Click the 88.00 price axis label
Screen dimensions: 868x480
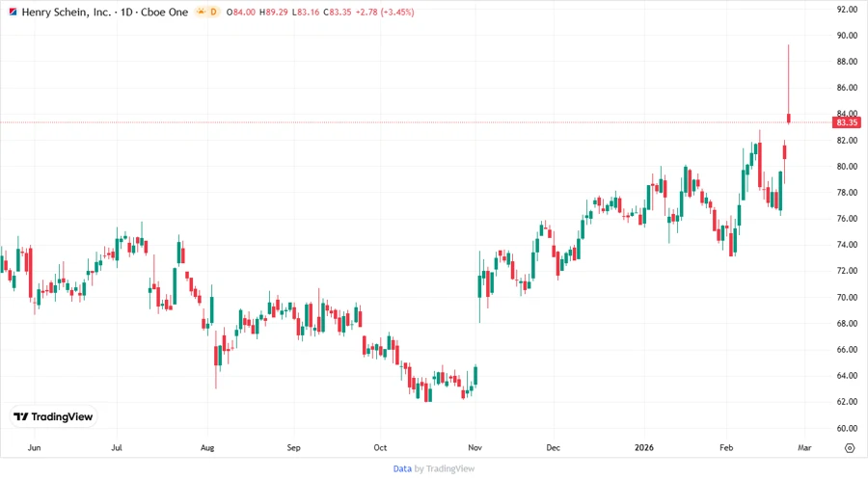[x=847, y=62]
